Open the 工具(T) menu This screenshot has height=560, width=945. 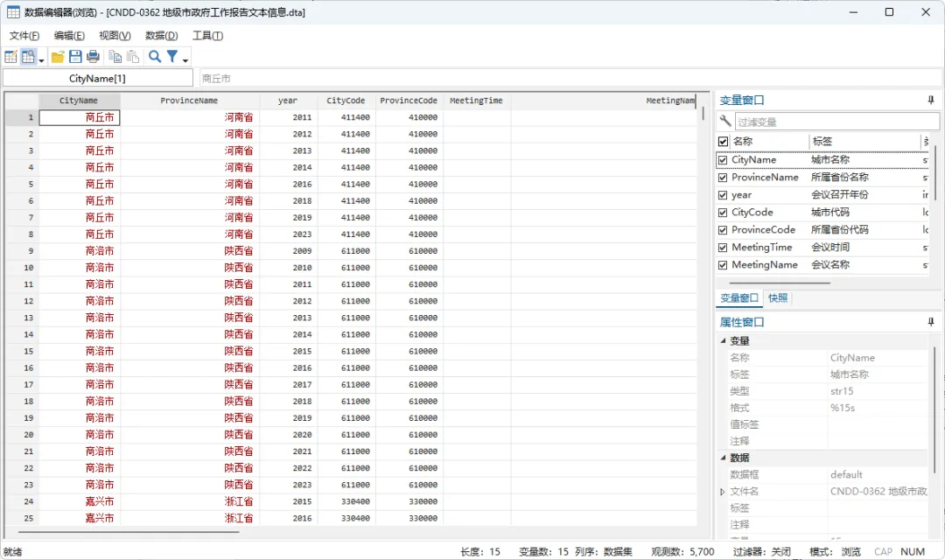click(208, 36)
